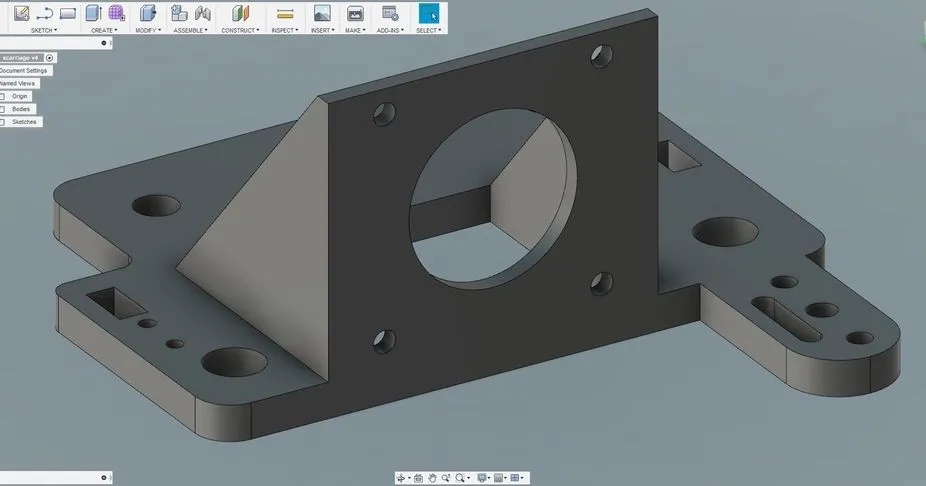
Task: Click the Named Views browser entry
Action: pos(18,84)
